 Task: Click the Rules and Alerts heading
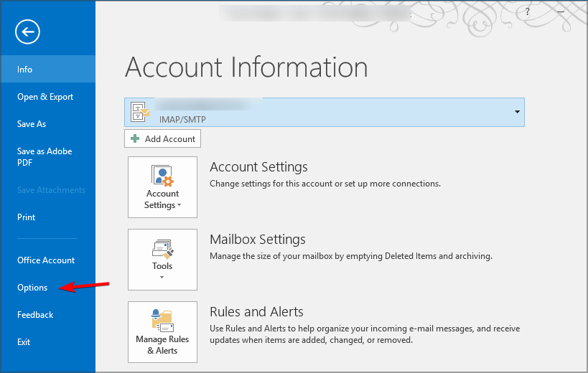point(256,311)
